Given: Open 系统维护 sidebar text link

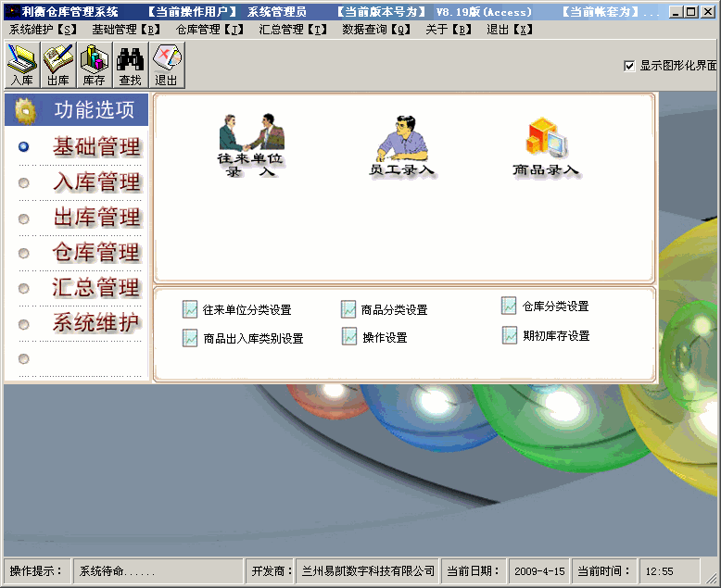Looking at the screenshot, I should coord(96,322).
